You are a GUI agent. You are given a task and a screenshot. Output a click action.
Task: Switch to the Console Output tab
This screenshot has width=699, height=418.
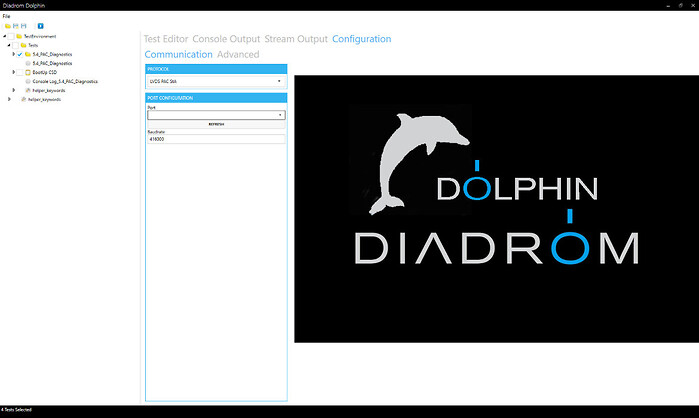pos(226,39)
